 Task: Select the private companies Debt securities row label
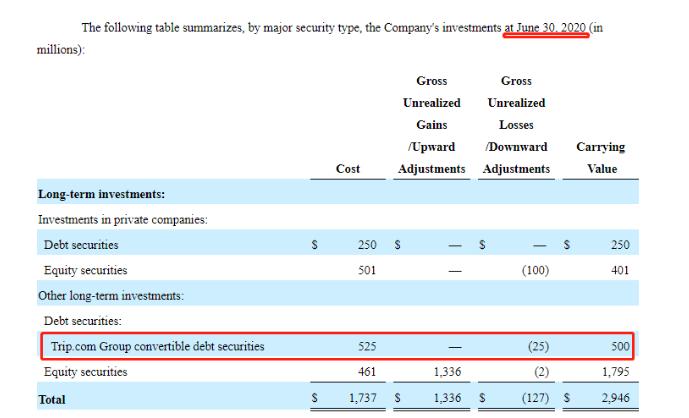[81, 245]
